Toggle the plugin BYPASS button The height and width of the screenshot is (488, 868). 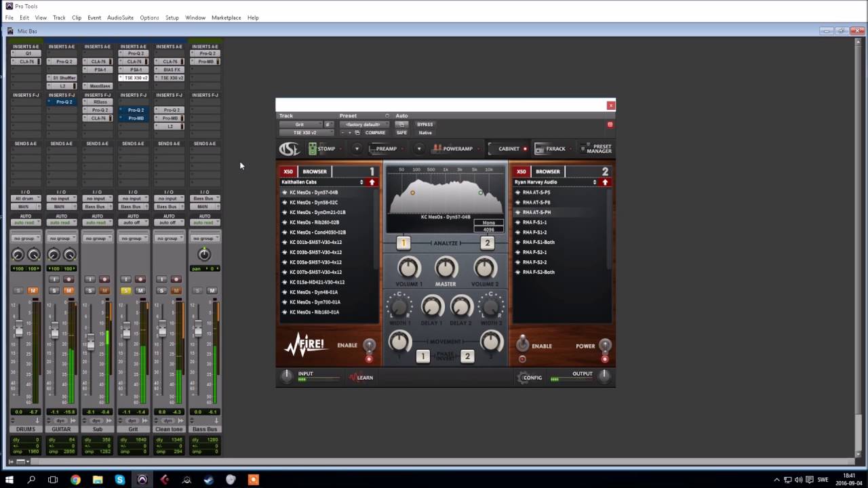[x=425, y=125]
